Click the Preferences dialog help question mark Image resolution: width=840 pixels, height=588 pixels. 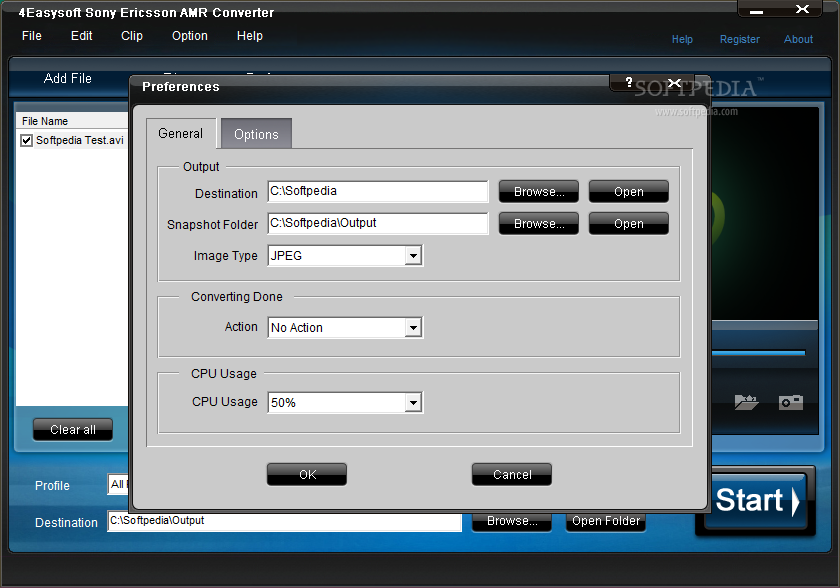click(629, 82)
